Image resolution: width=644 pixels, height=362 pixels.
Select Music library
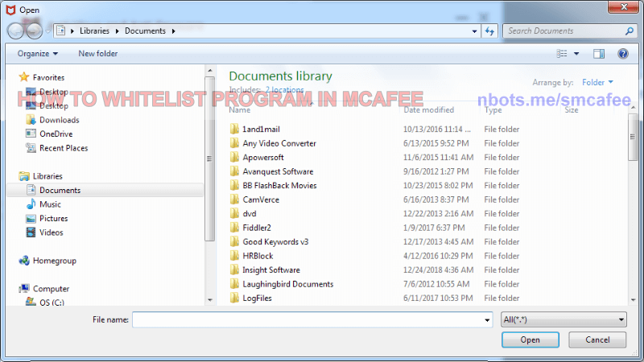pyautogui.click(x=50, y=204)
